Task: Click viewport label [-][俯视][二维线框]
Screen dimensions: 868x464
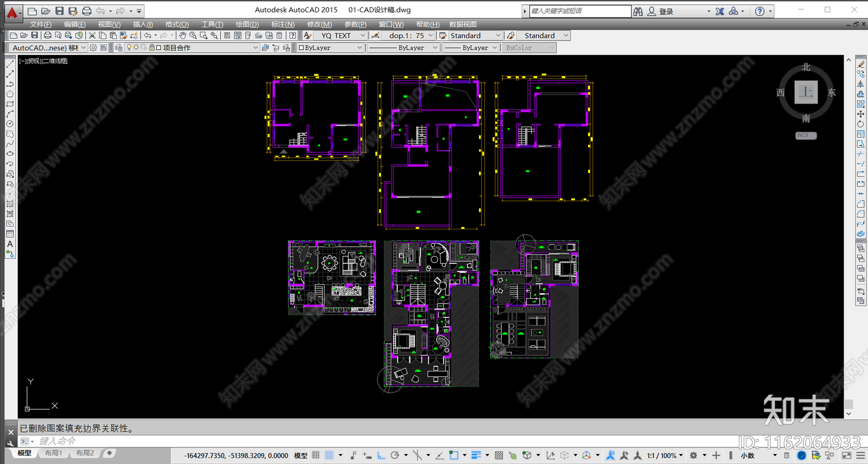Action: click(x=43, y=61)
